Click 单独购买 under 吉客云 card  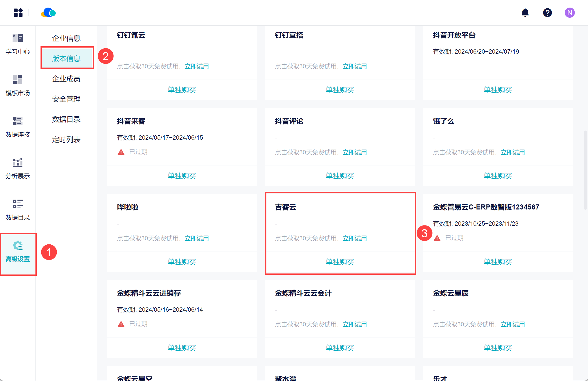pyautogui.click(x=340, y=262)
